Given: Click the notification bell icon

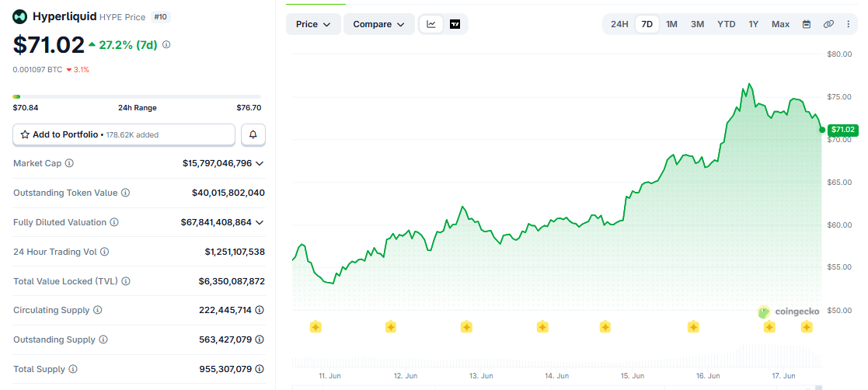Looking at the screenshot, I should pyautogui.click(x=253, y=134).
